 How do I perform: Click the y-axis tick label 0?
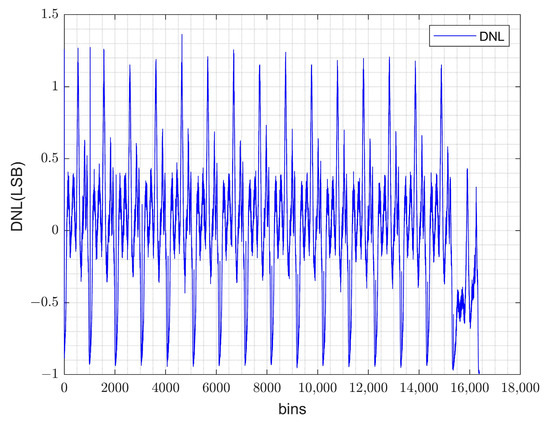55,230
